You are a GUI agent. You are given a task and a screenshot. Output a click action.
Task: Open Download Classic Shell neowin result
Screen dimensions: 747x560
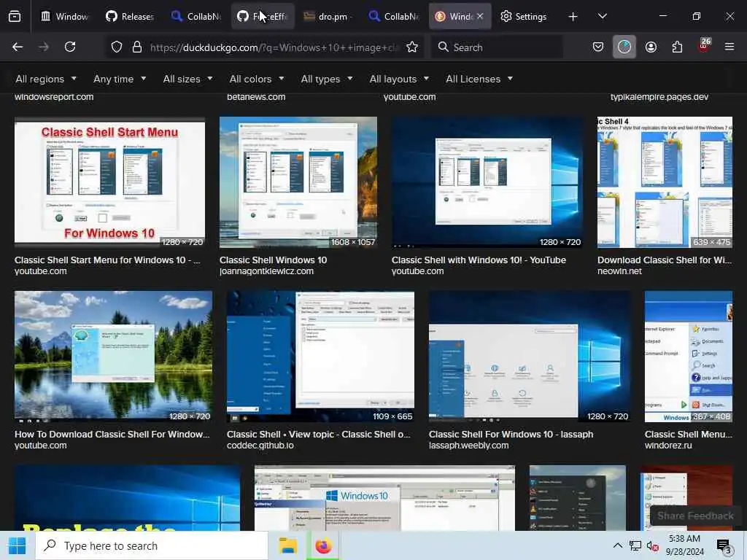click(x=665, y=260)
